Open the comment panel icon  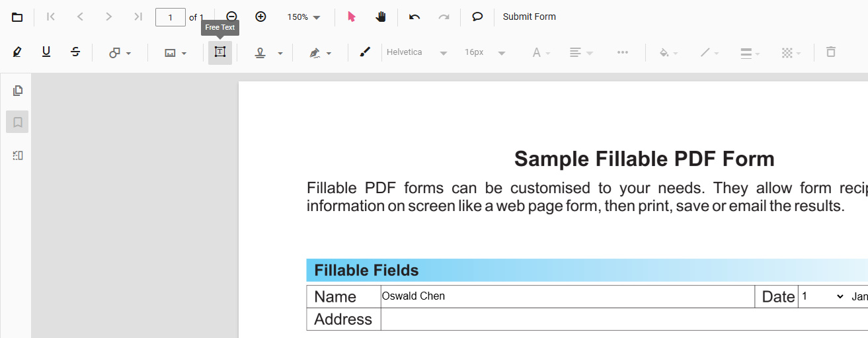point(477,17)
